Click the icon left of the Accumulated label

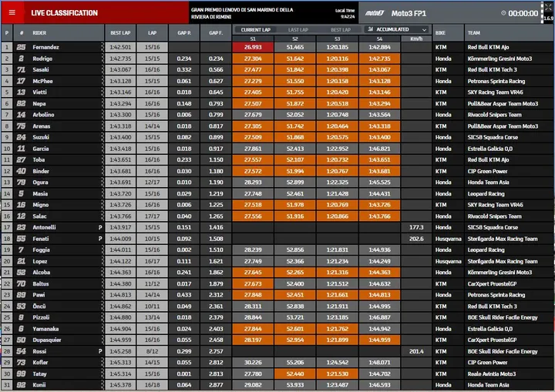[371, 29]
